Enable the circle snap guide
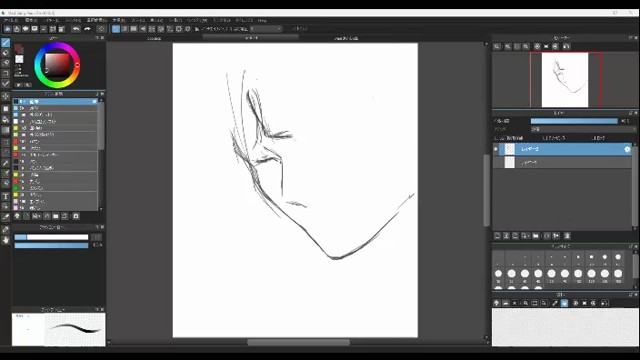The image size is (640, 360). coord(161,29)
